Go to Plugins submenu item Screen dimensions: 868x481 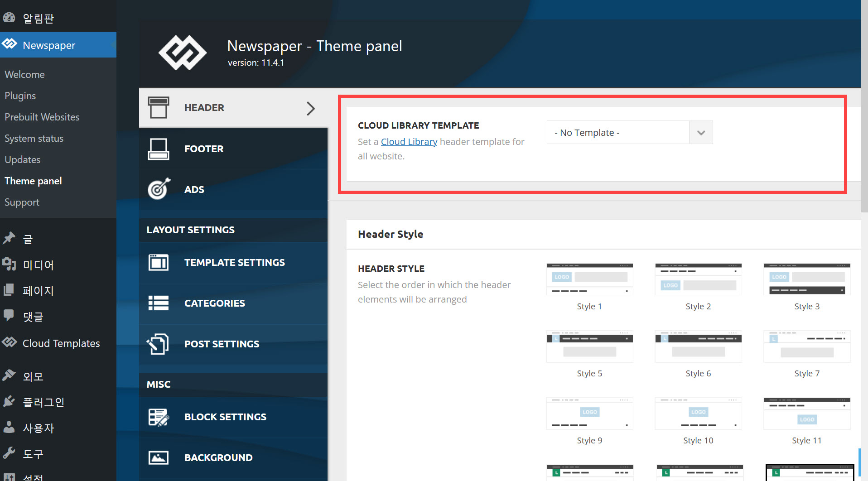pyautogui.click(x=20, y=96)
